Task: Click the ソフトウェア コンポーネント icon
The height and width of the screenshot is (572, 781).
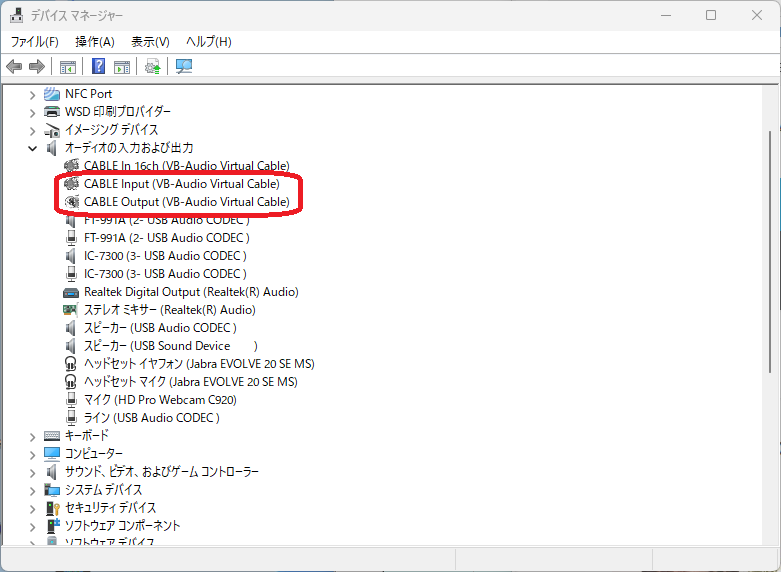Action: 52,525
